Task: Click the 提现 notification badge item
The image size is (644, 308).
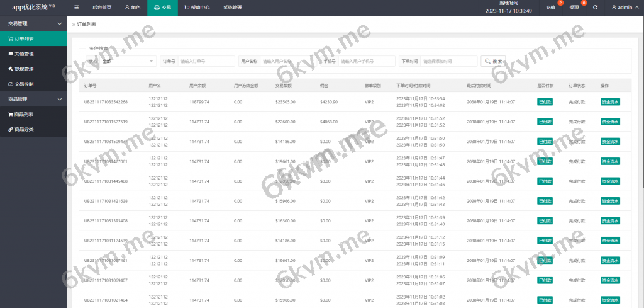Action: (x=575, y=8)
